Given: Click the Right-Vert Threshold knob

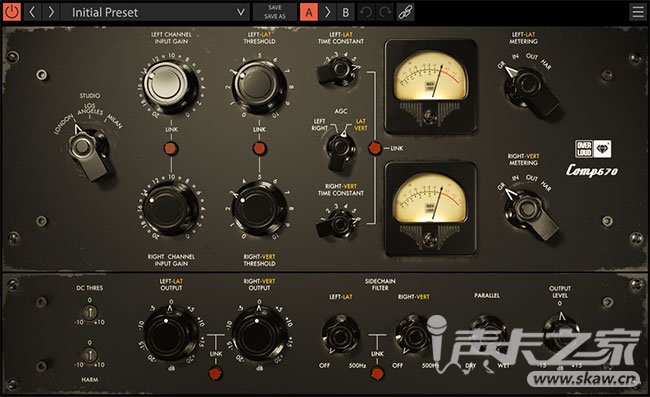Looking at the screenshot, I should pyautogui.click(x=259, y=208).
